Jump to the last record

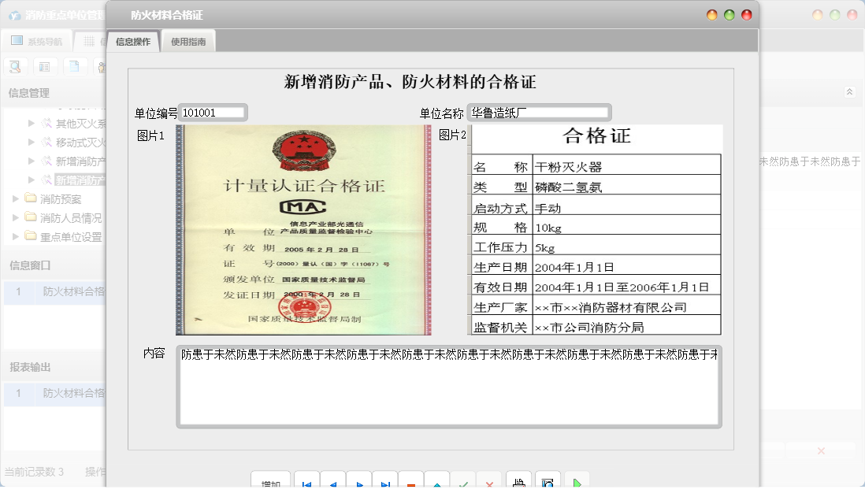point(384,484)
